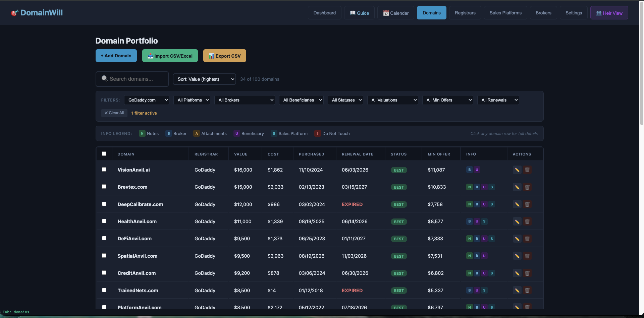Open the All Renewals filter dropdown
The width and height of the screenshot is (644, 318).
click(x=498, y=100)
